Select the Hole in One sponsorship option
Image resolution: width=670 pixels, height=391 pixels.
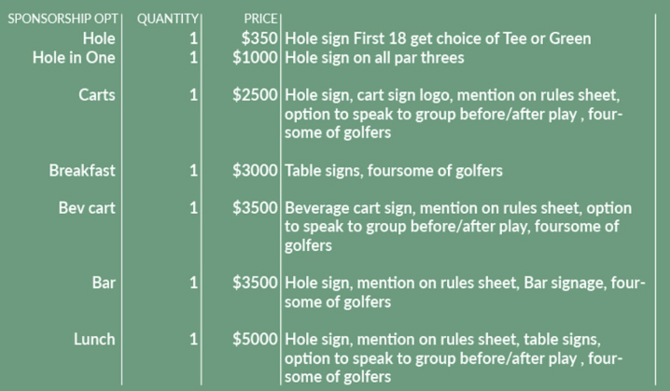click(74, 58)
